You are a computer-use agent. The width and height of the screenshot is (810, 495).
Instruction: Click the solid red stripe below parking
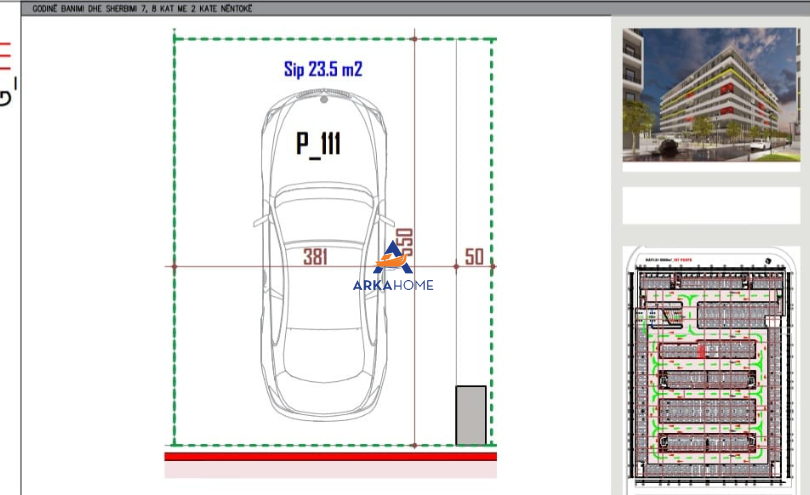point(330,456)
